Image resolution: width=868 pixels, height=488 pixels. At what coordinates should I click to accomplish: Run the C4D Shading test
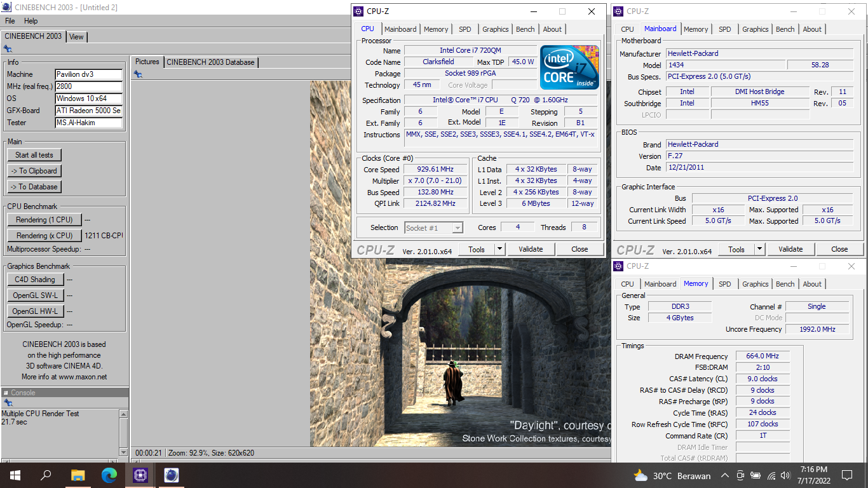click(x=35, y=280)
